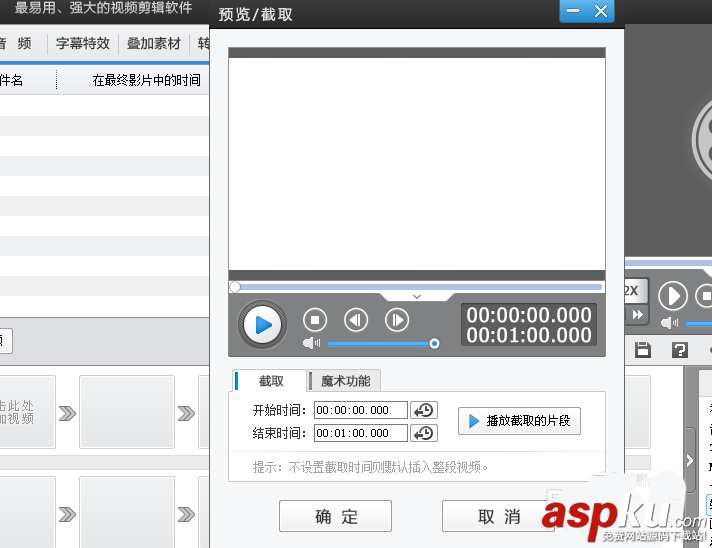This screenshot has height=548, width=712.
Task: Minimize the 预览/截取 dialog
Action: click(x=573, y=11)
